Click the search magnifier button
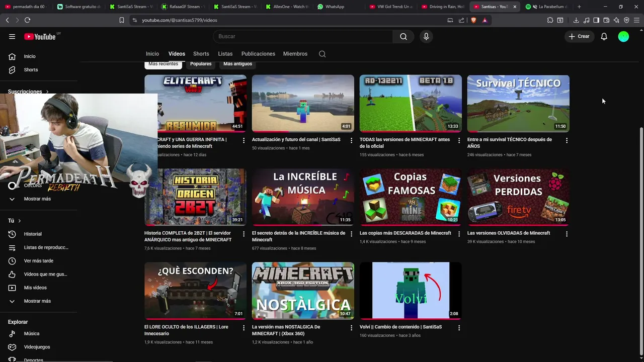 coord(404,36)
